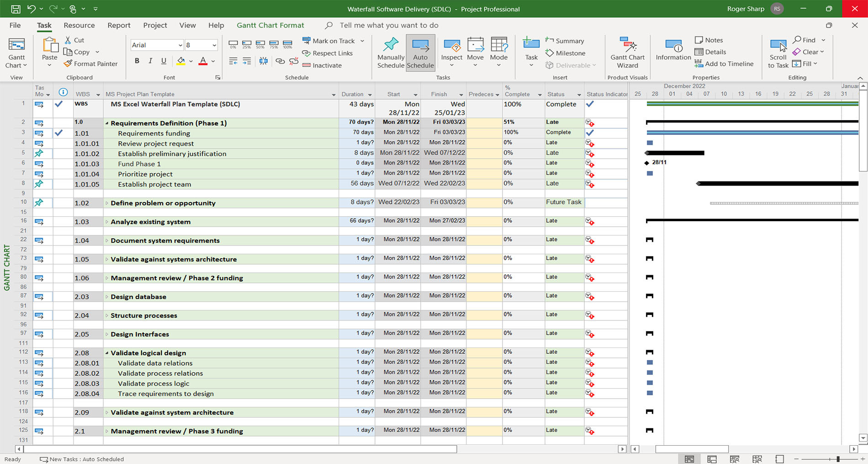Switch to the Report tab
This screenshot has width=868, height=464.
tap(119, 25)
